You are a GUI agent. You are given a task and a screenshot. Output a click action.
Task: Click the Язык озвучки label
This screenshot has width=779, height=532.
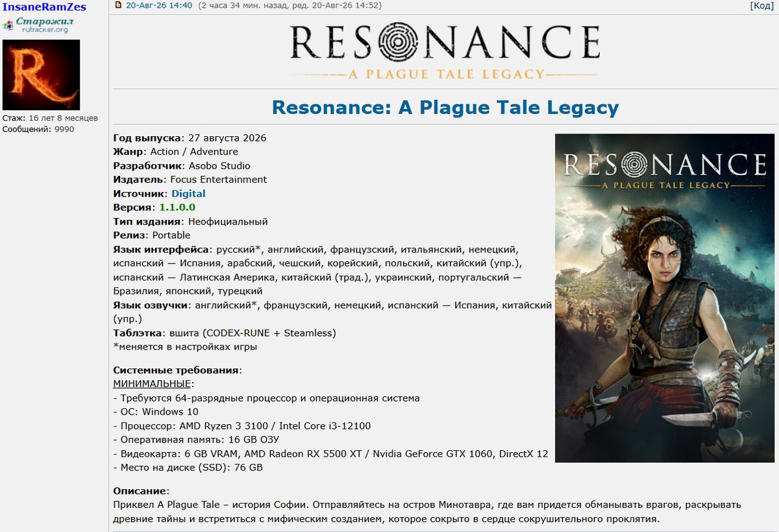[151, 305]
